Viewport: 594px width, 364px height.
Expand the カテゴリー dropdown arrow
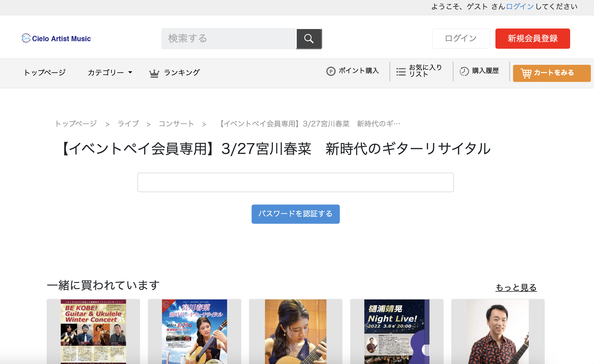tap(130, 72)
